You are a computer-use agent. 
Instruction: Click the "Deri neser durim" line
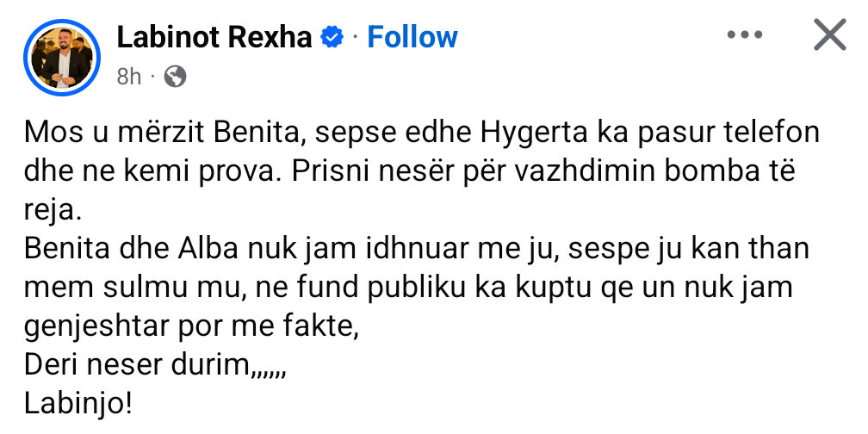pos(155,365)
